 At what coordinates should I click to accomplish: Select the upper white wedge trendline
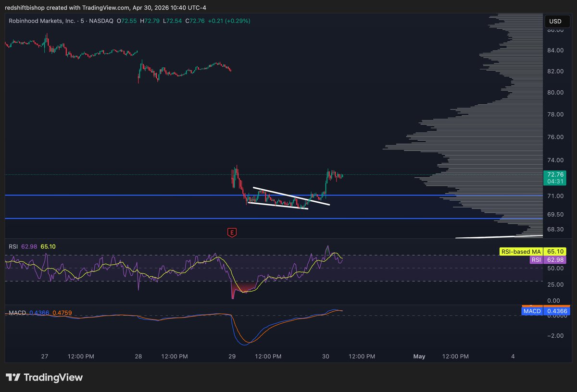(x=291, y=196)
